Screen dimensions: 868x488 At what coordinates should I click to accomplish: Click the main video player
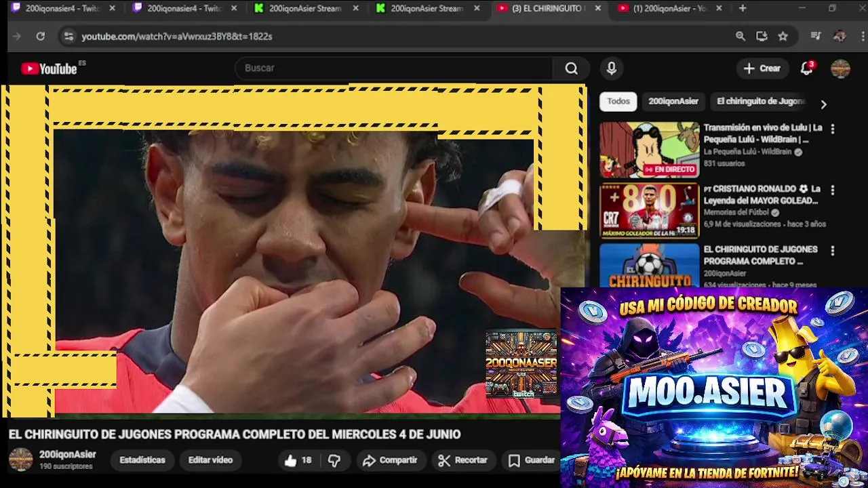[x=293, y=251]
